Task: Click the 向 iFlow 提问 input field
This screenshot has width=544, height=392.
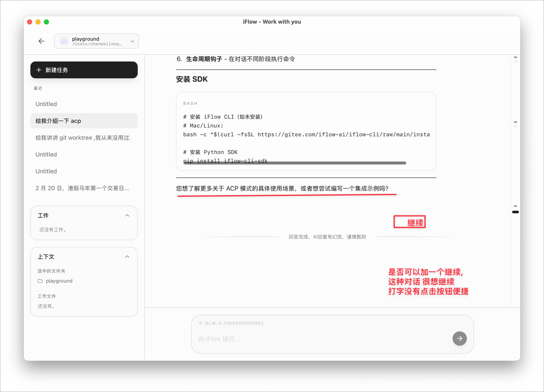Action: click(320, 339)
